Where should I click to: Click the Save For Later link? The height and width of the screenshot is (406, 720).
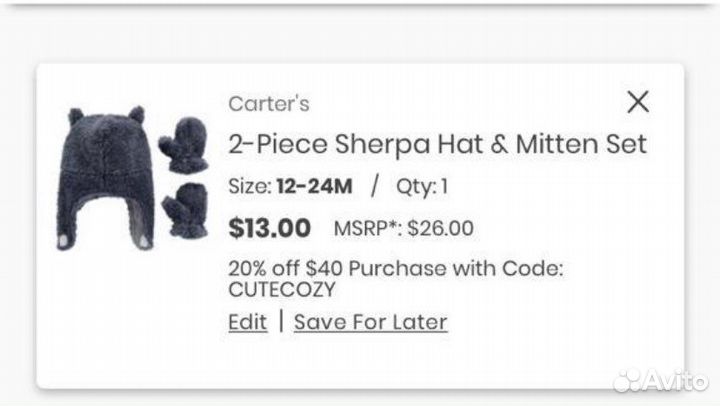pyautogui.click(x=370, y=322)
